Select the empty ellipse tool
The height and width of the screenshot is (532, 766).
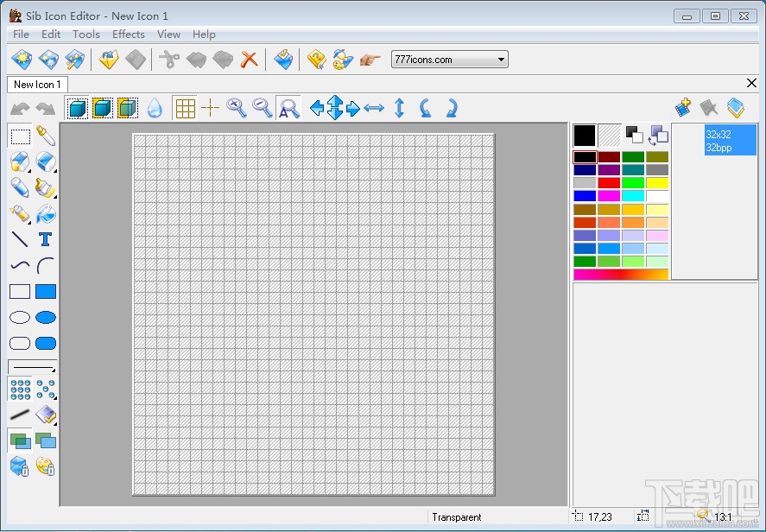(20, 318)
